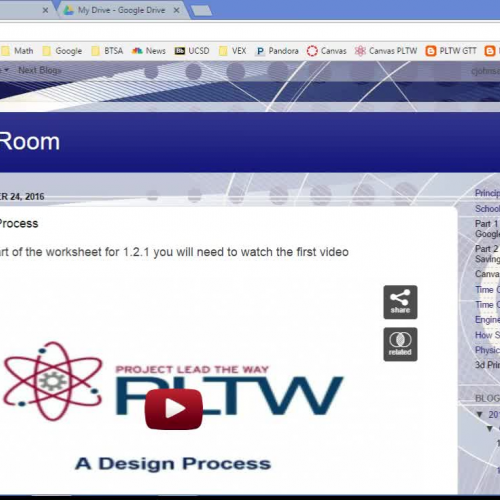500x500 pixels.
Task: Open the Google bookmarks folder
Action: point(62,51)
